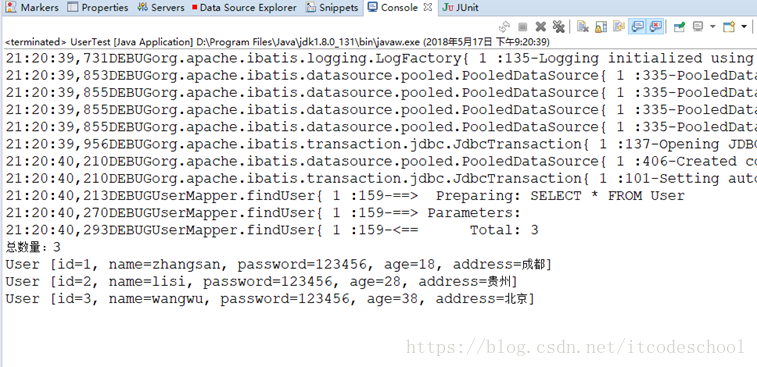The image size is (757, 367).
Task: Click the 21:20:40,270 Parameters log line
Action: point(263,213)
